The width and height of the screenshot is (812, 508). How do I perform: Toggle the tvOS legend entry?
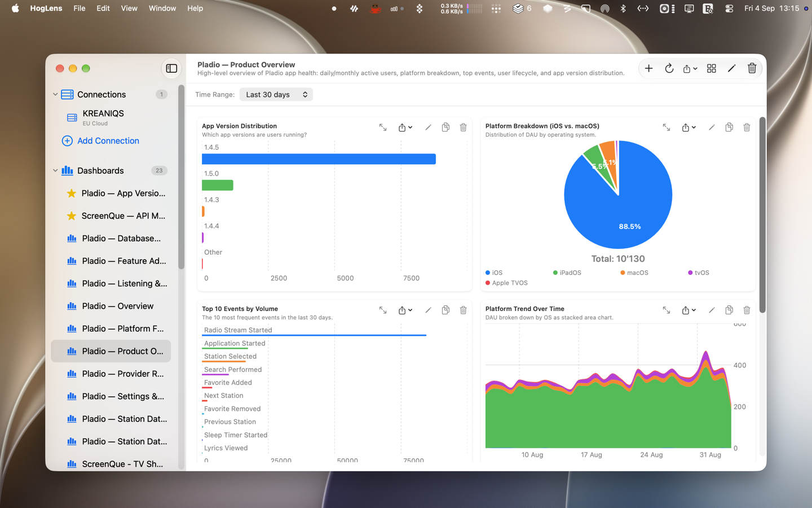(699, 273)
